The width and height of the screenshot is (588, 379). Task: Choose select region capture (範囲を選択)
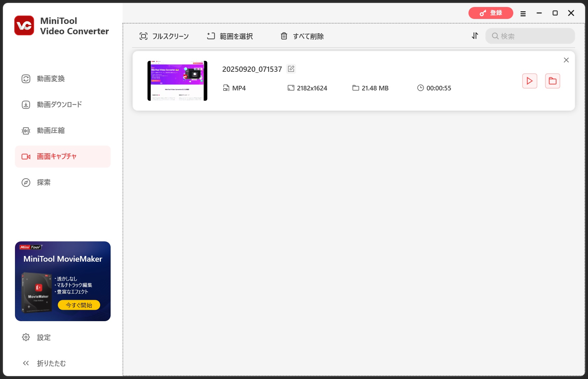(230, 36)
